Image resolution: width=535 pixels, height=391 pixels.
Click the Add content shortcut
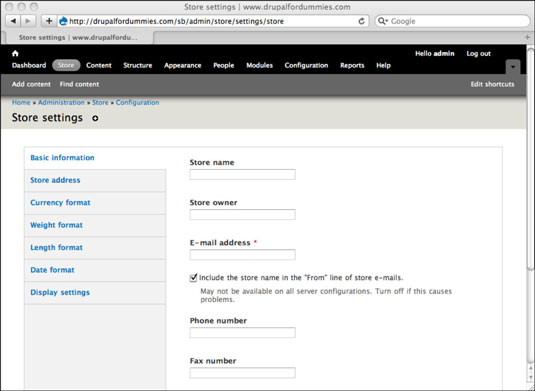[x=31, y=84]
